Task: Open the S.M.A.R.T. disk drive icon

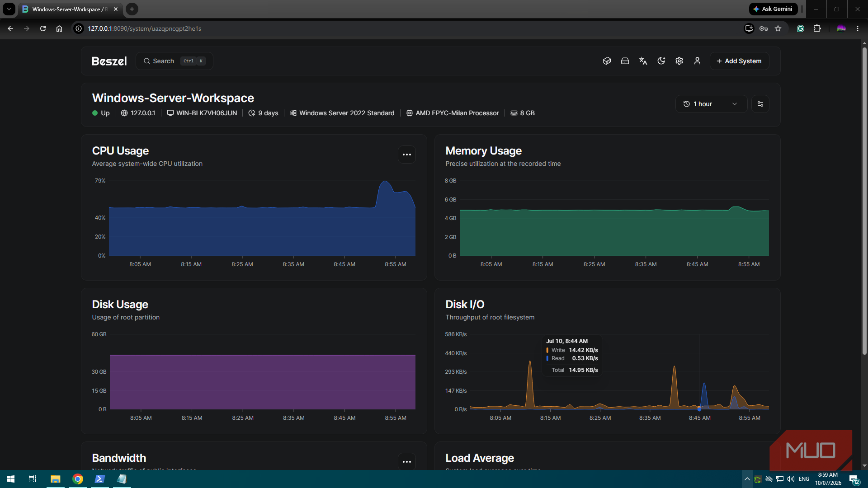Action: pos(625,61)
